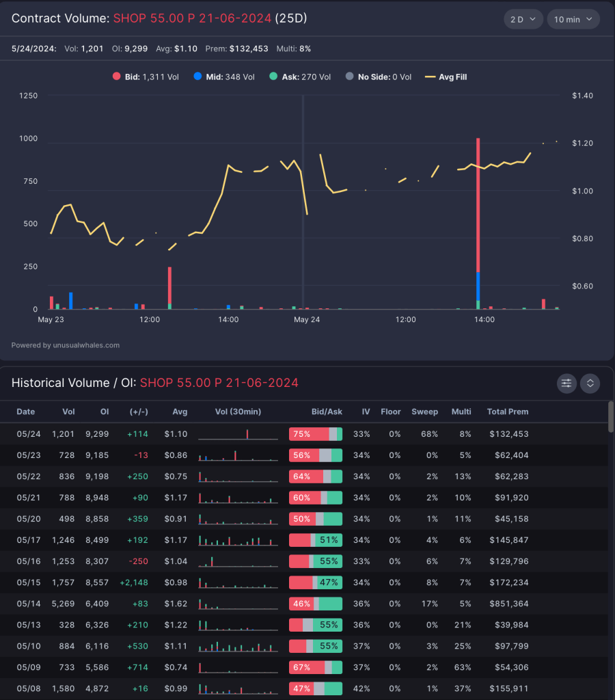This screenshot has width=615, height=700.
Task: Toggle the Avg Fill line legend
Action: pyautogui.click(x=446, y=77)
